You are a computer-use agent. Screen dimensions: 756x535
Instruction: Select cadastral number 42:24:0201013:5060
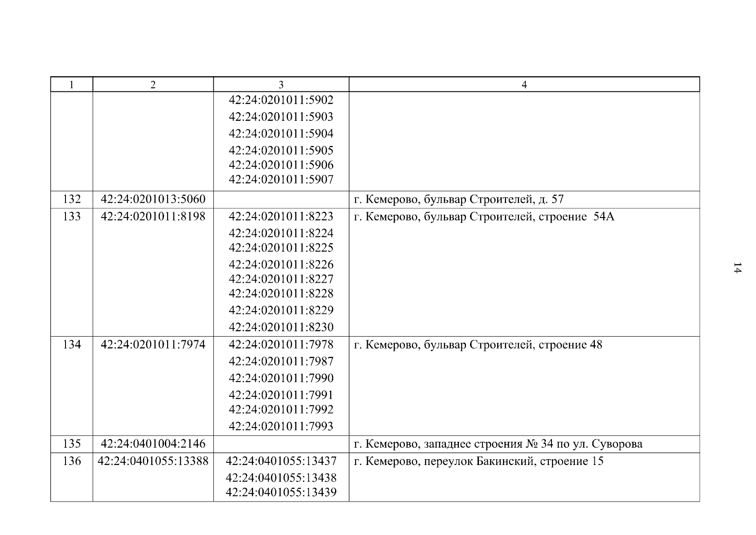tap(153, 199)
